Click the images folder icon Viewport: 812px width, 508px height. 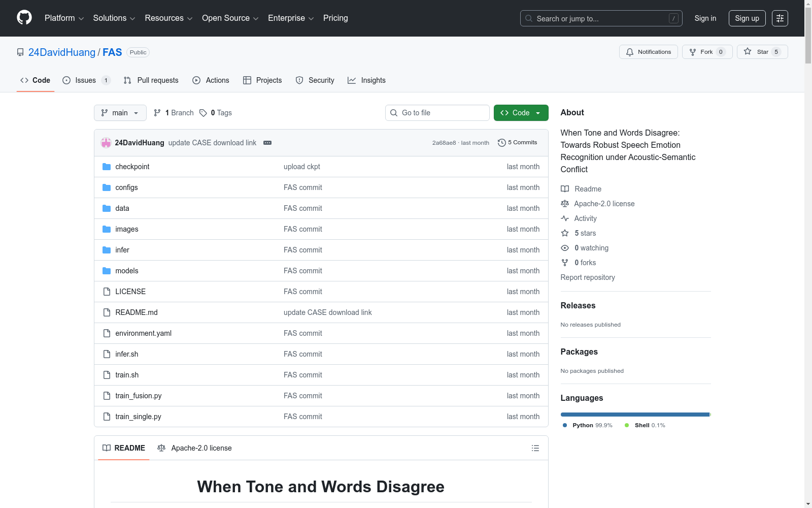tap(107, 229)
